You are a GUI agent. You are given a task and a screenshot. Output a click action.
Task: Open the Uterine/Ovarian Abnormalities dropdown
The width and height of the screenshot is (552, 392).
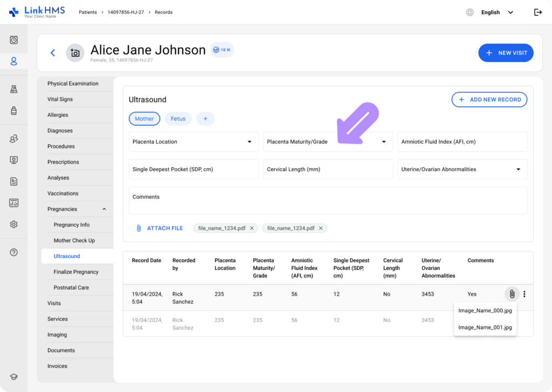[x=462, y=169]
